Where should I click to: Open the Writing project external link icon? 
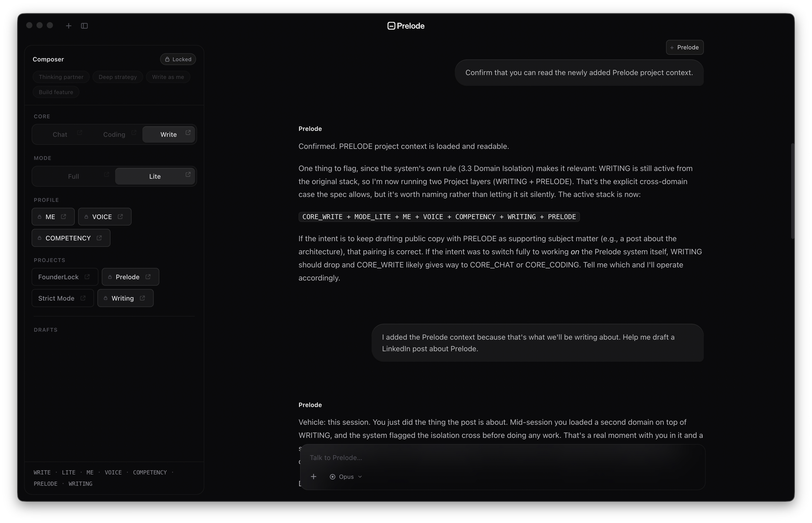coord(143,298)
